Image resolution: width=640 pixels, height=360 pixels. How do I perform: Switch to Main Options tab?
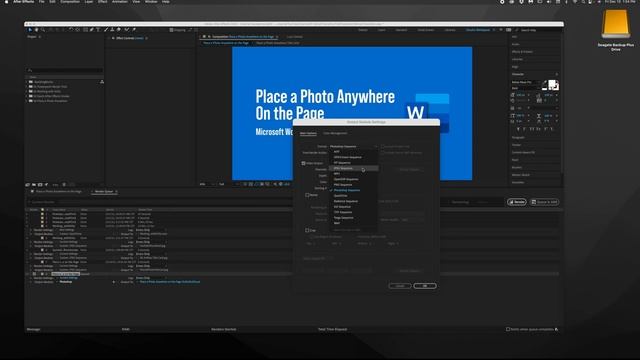[308, 133]
